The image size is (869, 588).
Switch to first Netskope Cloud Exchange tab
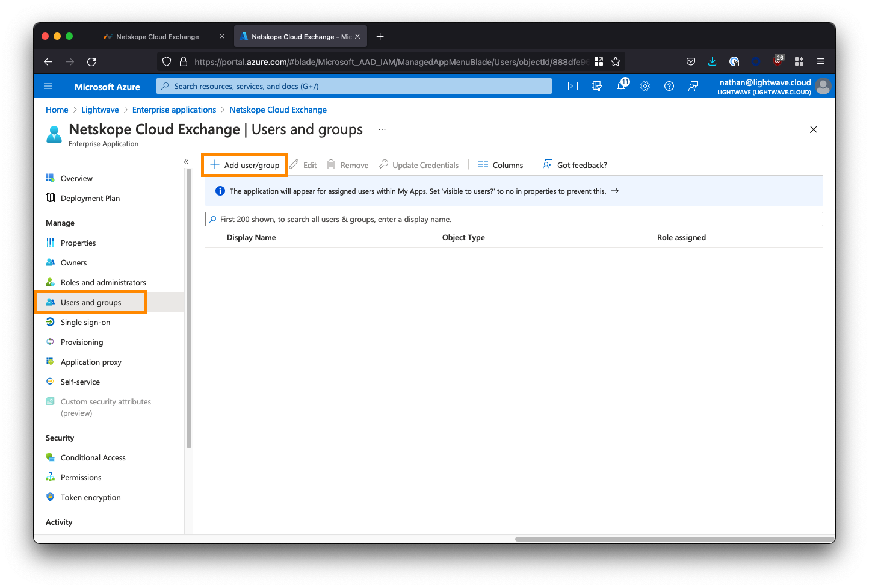click(157, 37)
